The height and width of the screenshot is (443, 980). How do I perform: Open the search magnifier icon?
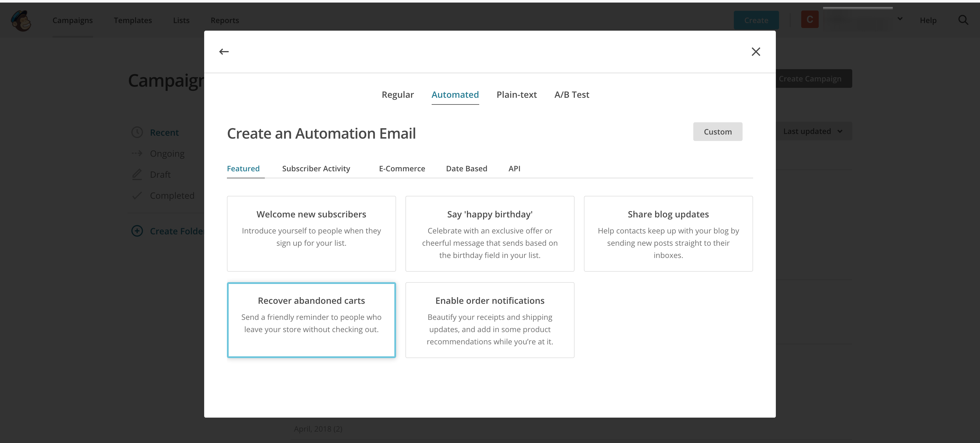tap(963, 20)
